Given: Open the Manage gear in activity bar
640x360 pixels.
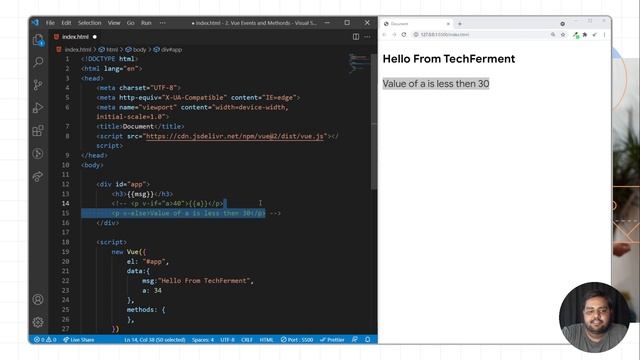Looking at the screenshot, I should pos(38,322).
